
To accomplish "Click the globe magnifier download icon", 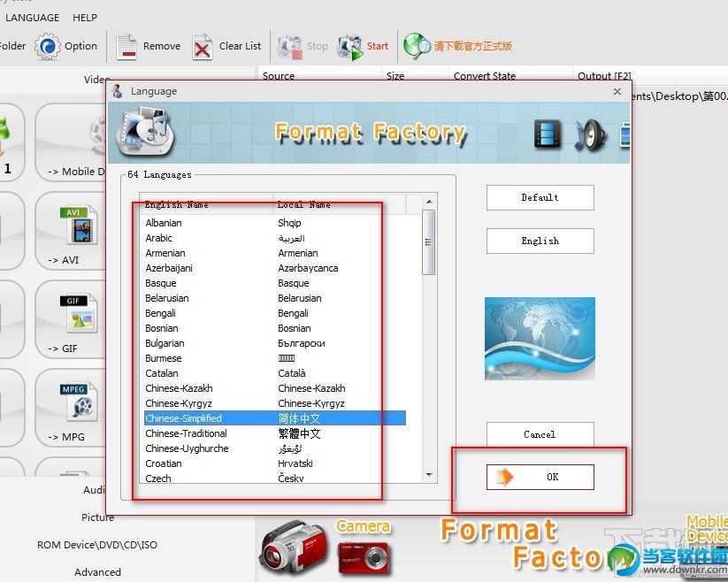I will pyautogui.click(x=417, y=46).
